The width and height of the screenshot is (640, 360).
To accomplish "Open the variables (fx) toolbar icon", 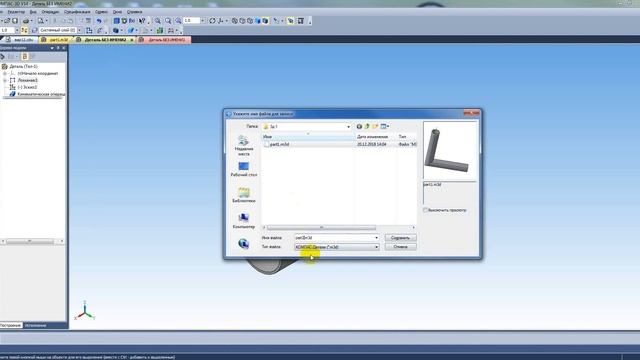I will (132, 20).
